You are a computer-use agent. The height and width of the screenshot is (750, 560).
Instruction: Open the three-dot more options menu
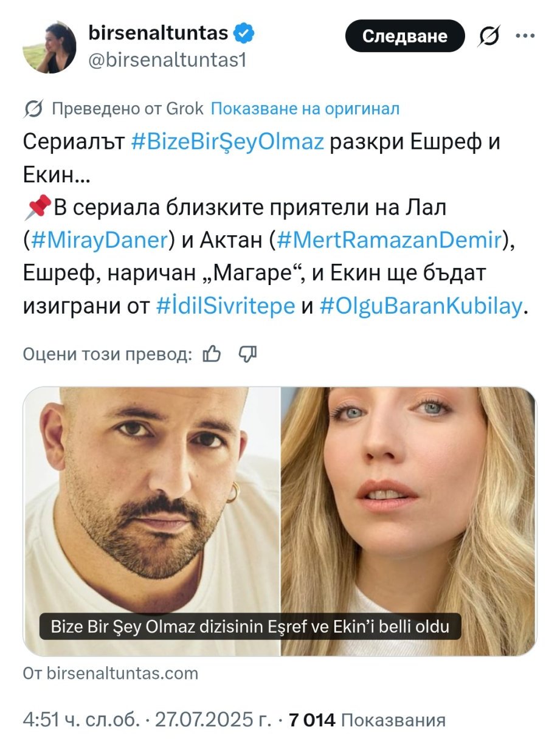point(525,35)
